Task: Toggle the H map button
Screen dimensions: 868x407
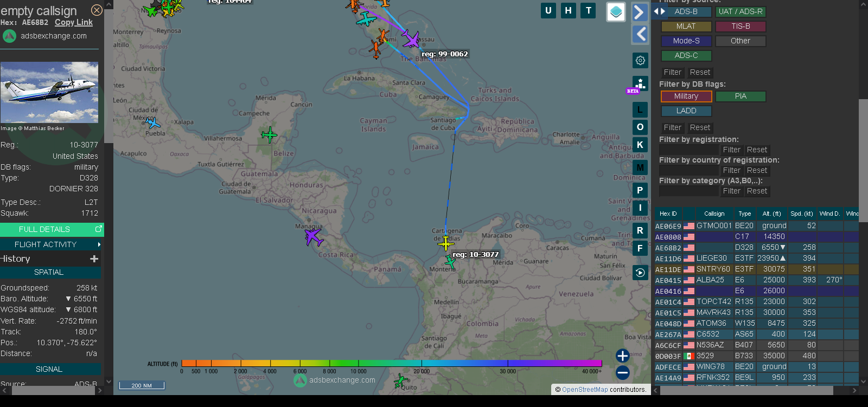Action: (569, 10)
